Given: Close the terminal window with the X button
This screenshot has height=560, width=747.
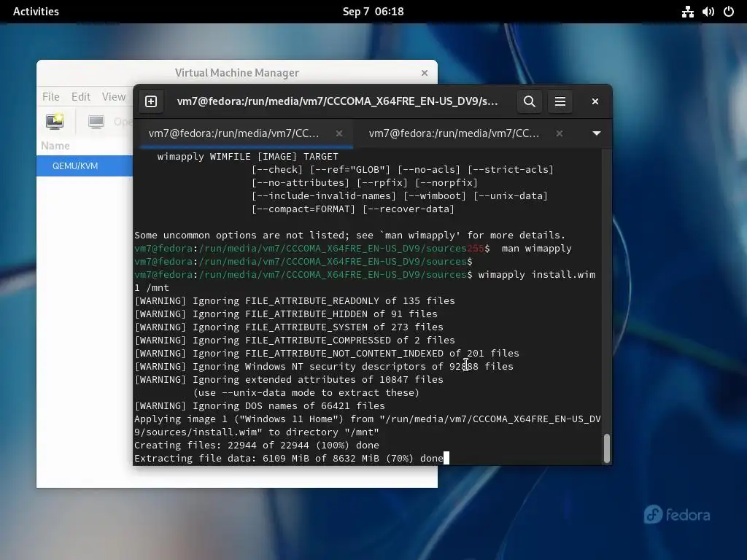Looking at the screenshot, I should click(x=595, y=101).
